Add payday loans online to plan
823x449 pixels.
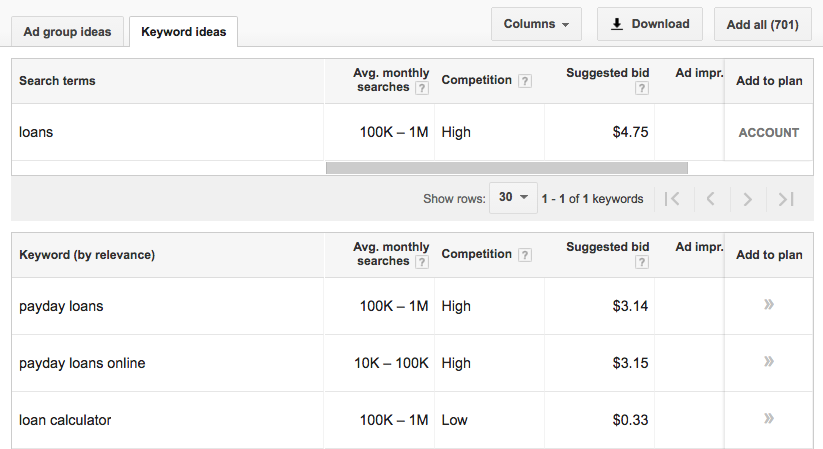click(x=768, y=362)
